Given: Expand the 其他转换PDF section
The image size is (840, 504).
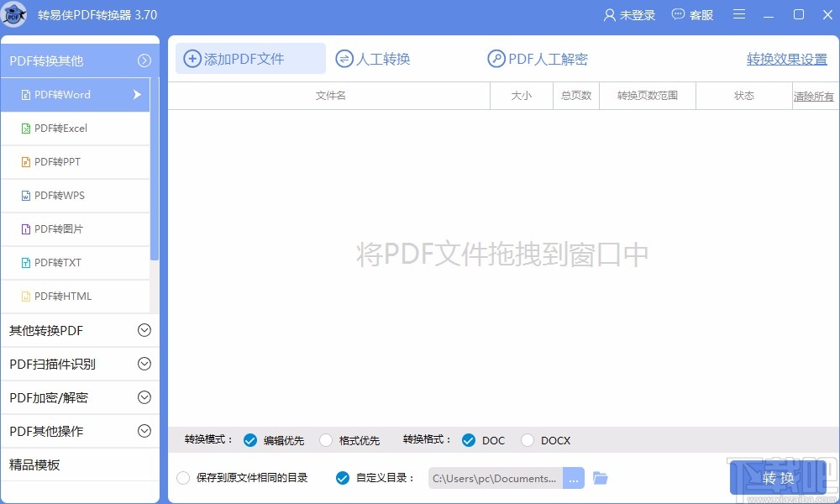Looking at the screenshot, I should pos(80,330).
